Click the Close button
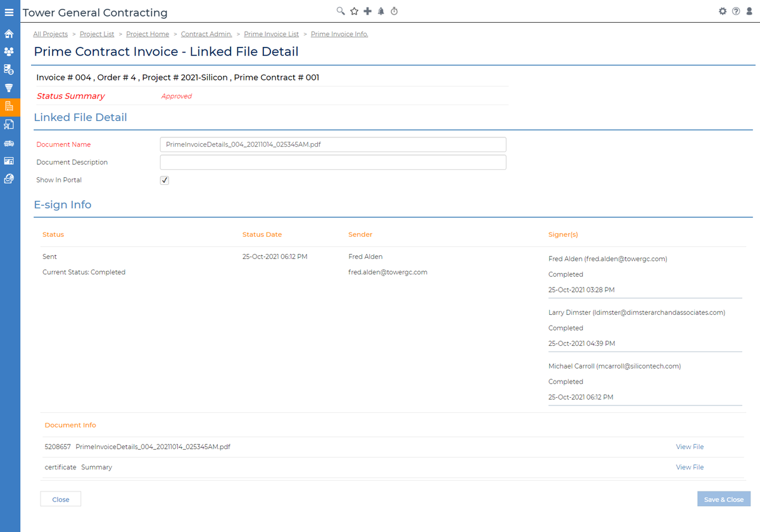The width and height of the screenshot is (760, 532). 61,499
